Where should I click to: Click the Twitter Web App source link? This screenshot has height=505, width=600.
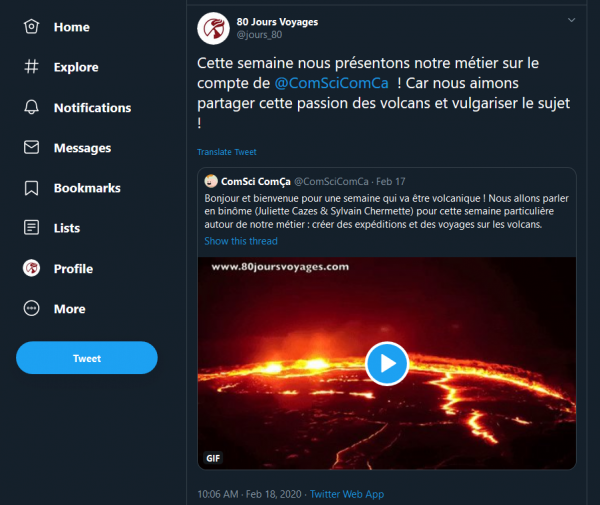347,494
